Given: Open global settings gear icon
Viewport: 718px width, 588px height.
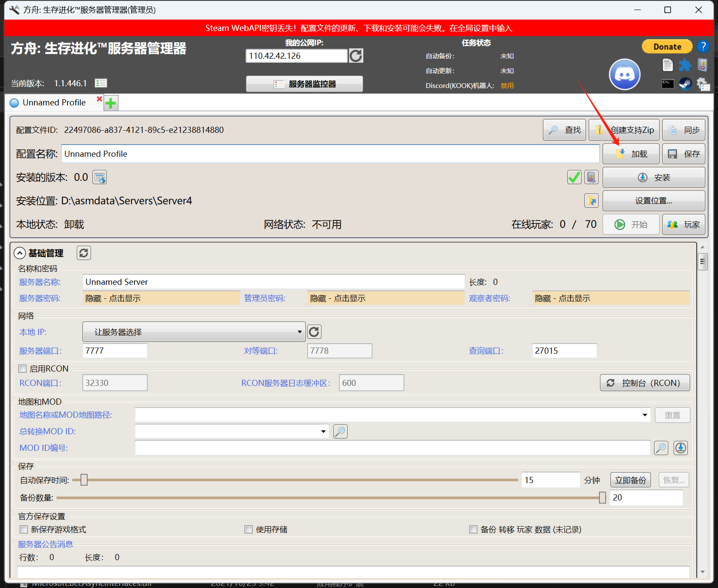Looking at the screenshot, I should [x=702, y=84].
